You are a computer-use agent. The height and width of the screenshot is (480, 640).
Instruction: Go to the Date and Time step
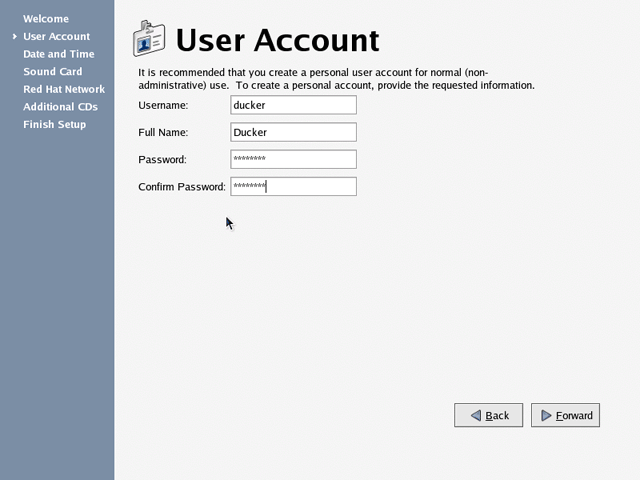click(58, 54)
